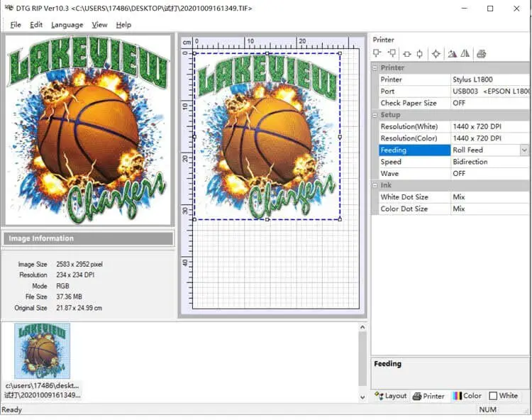This screenshot has height=420, width=532.
Task: Switch to the White tab
Action: tap(504, 396)
